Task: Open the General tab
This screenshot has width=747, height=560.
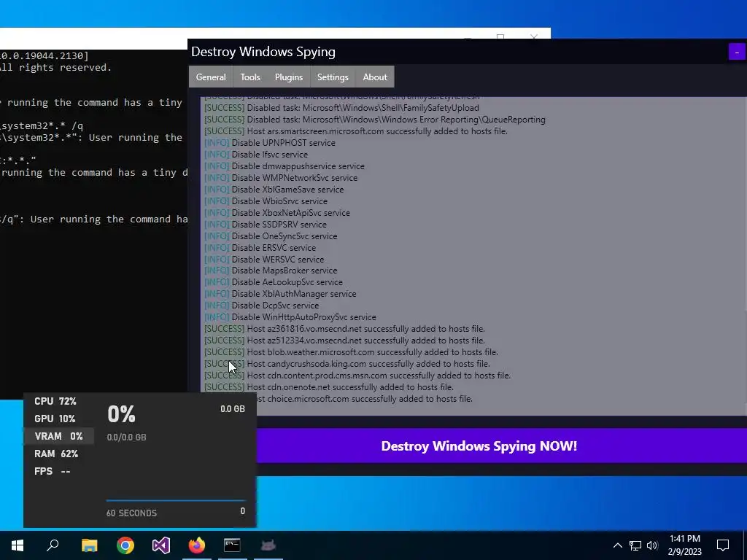Action: click(x=211, y=77)
